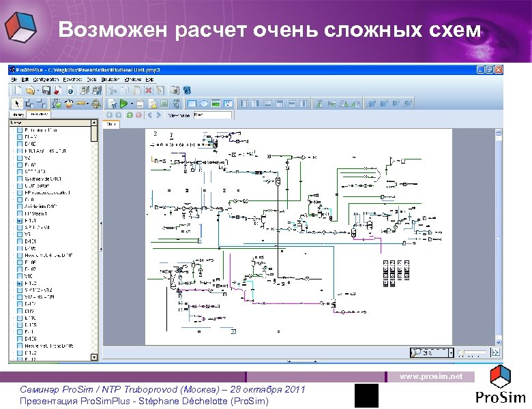Create a new file with the blank page icon
Viewport: 532px width, 409px height.
(x=18, y=90)
